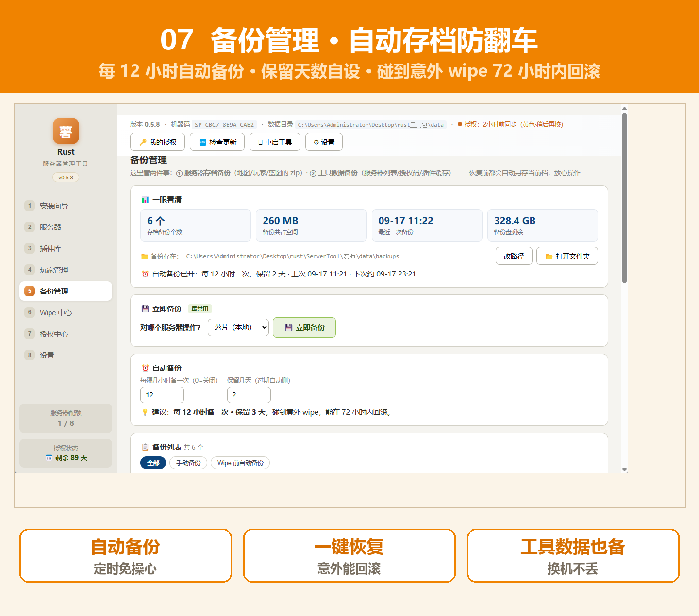Image resolution: width=699 pixels, height=616 pixels.
Task: Click the bar chart icon beside 一眼看清
Action: coord(145,200)
